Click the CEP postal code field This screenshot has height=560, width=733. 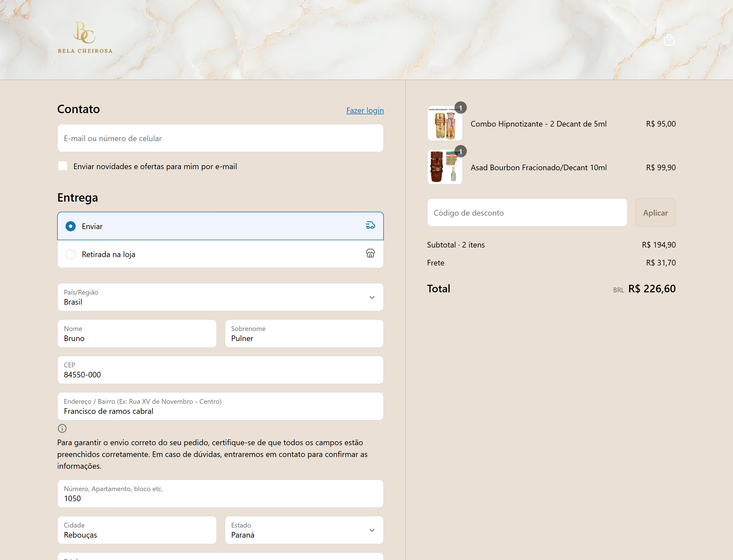tap(220, 370)
